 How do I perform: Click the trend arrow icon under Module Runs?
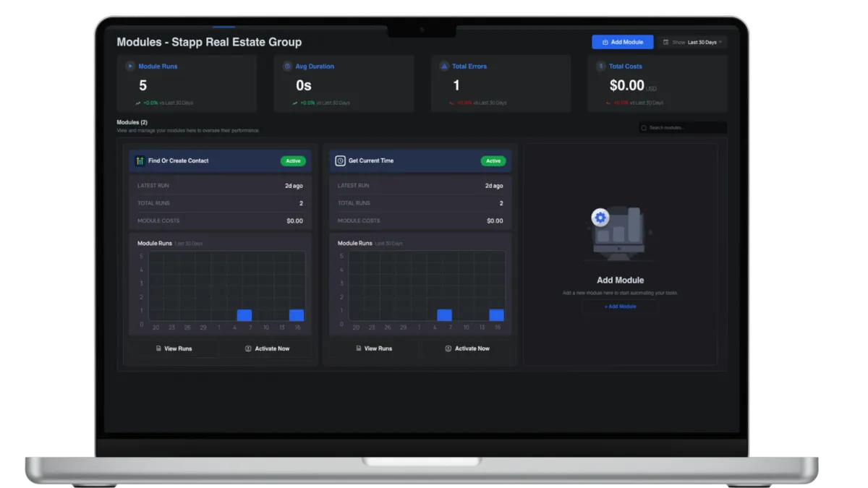pyautogui.click(x=137, y=103)
